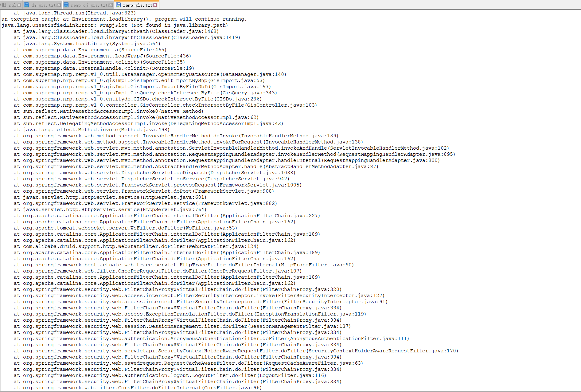Click the 'OncePerRequestFilter.doFilter' line
This screenshot has width=581, height=392.
(x=158, y=271)
